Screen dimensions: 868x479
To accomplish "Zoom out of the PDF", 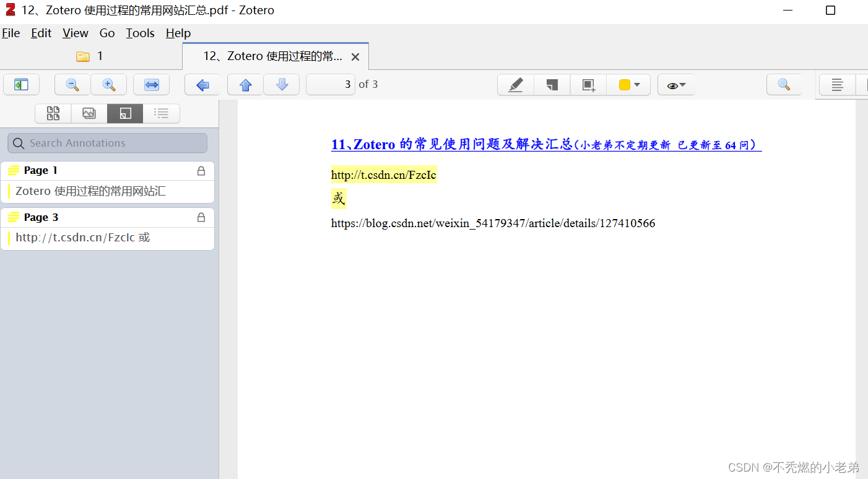I will pos(72,85).
